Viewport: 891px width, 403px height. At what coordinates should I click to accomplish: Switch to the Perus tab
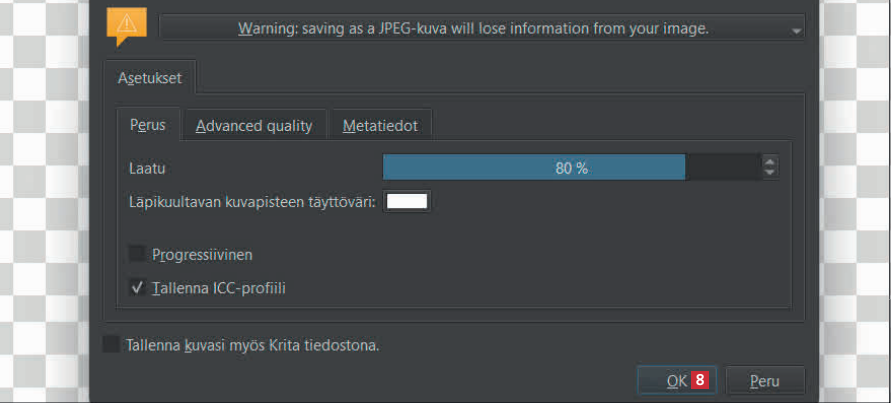coord(147,125)
